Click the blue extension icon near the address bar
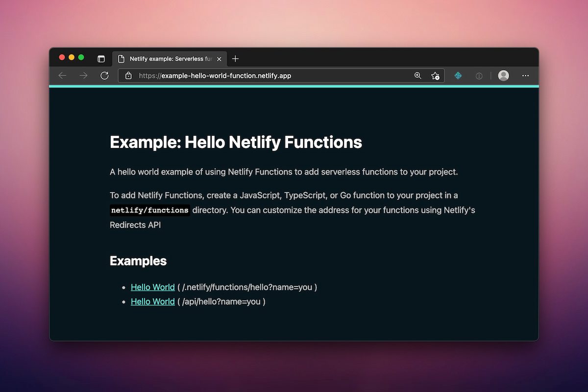The width and height of the screenshot is (588, 392). tap(458, 75)
